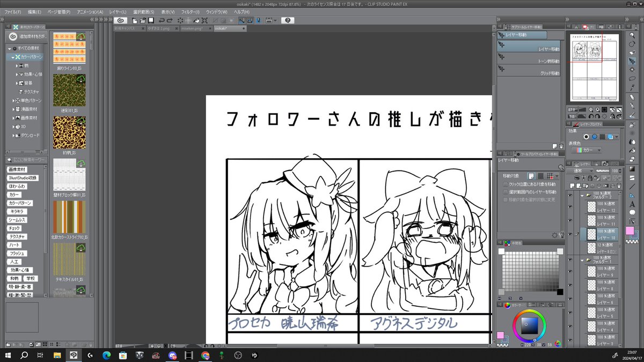Image resolution: width=644 pixels, height=362 pixels.
Task: Click the IllustStudio収録 tag
Action: (x=23, y=178)
